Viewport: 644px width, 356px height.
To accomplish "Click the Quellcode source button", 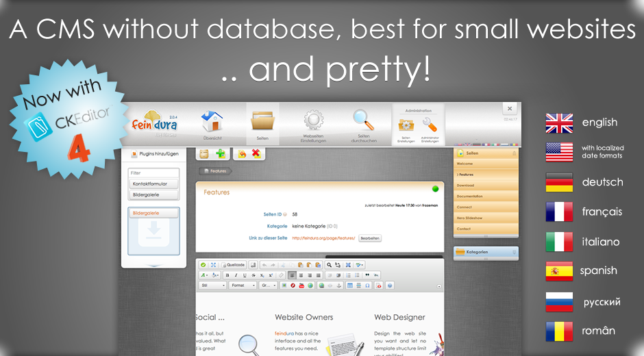I will (233, 265).
